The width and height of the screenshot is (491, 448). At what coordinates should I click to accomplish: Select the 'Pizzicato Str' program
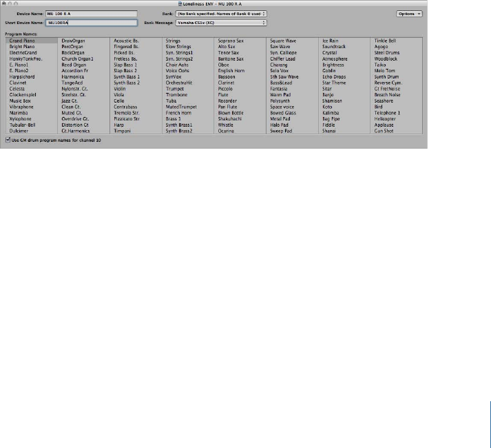point(127,119)
